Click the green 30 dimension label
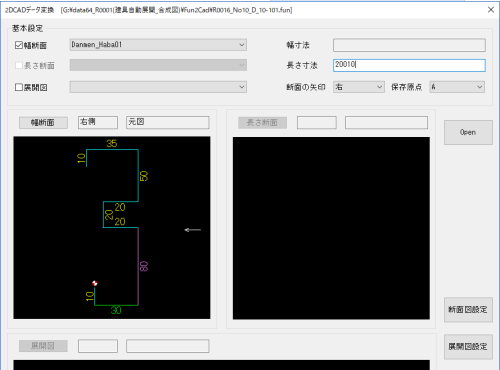500x370 pixels. click(116, 310)
